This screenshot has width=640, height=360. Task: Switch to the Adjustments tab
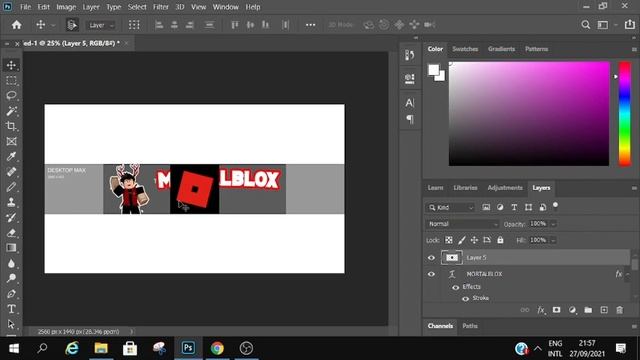[x=505, y=188]
